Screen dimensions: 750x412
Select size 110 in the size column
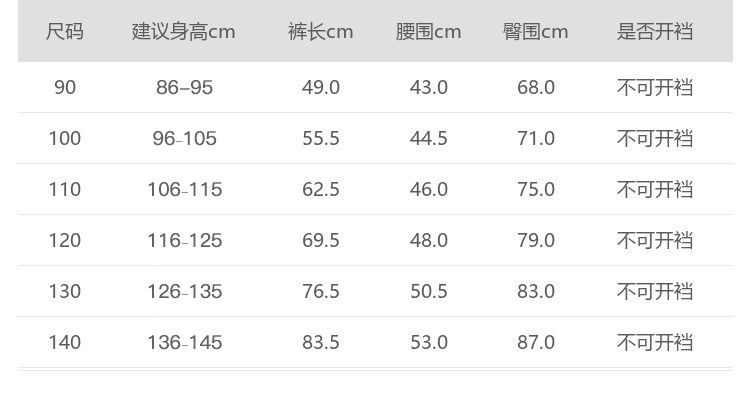pyautogui.click(x=65, y=190)
